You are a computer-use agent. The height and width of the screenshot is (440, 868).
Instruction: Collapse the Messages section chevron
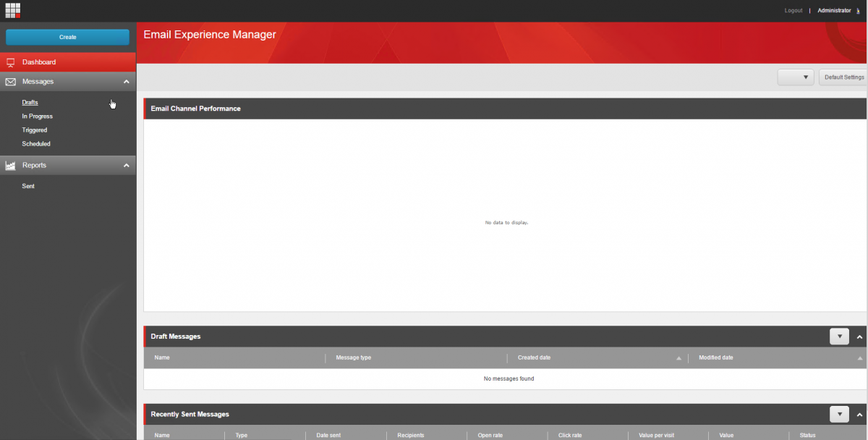pos(127,82)
